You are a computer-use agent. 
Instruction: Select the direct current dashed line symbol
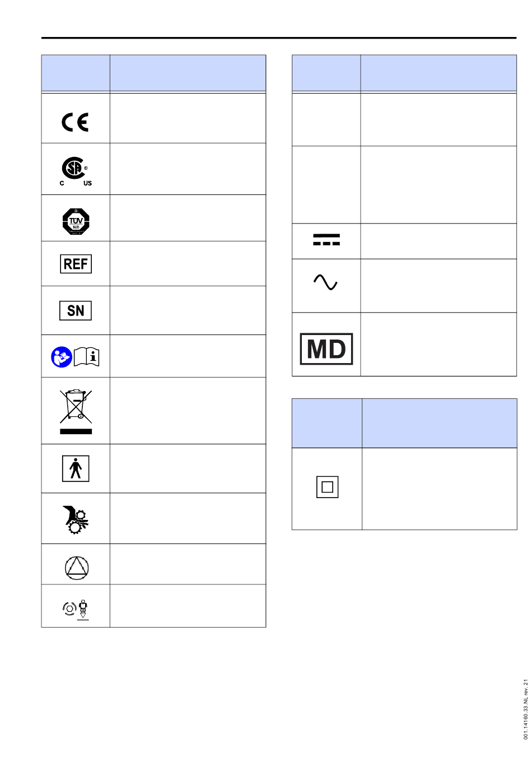pos(326,241)
